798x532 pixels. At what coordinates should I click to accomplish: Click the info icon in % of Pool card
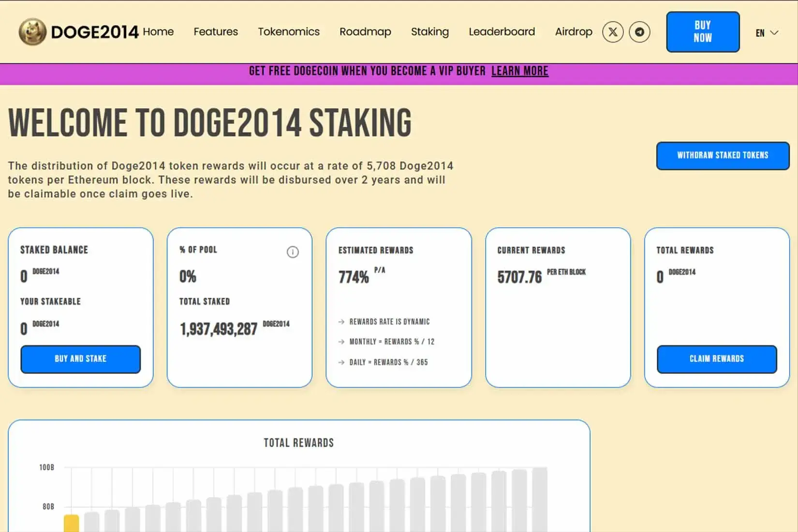pos(293,252)
